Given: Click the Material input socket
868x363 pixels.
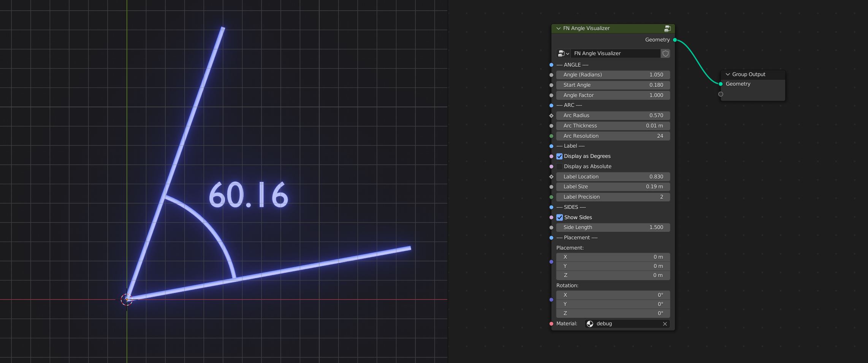Looking at the screenshot, I should tap(551, 324).
